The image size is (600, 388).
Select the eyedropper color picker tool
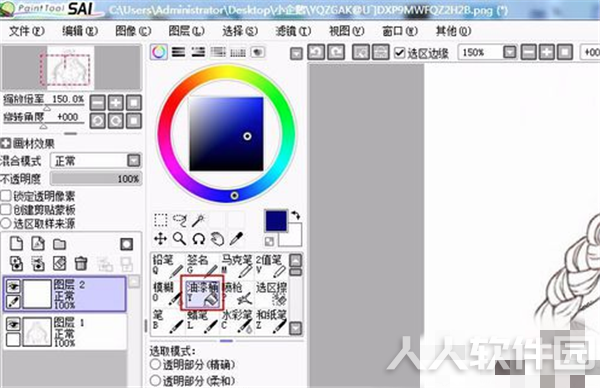[x=236, y=239]
